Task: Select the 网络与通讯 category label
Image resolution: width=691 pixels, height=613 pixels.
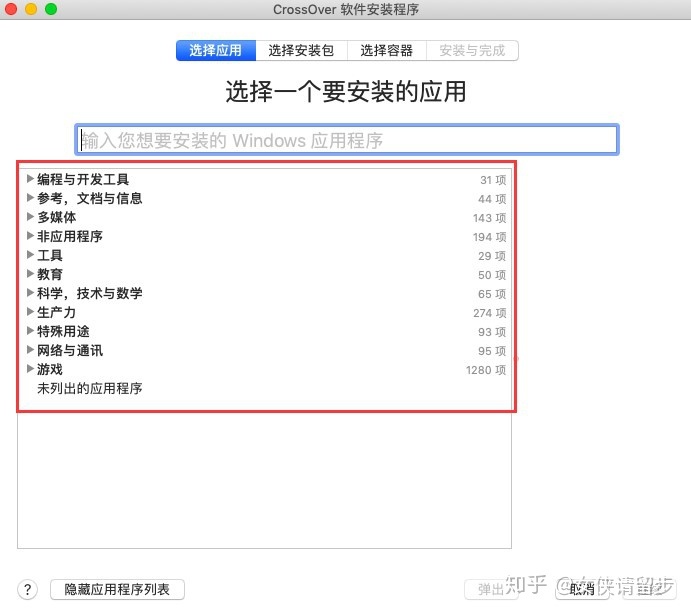Action: 70,350
